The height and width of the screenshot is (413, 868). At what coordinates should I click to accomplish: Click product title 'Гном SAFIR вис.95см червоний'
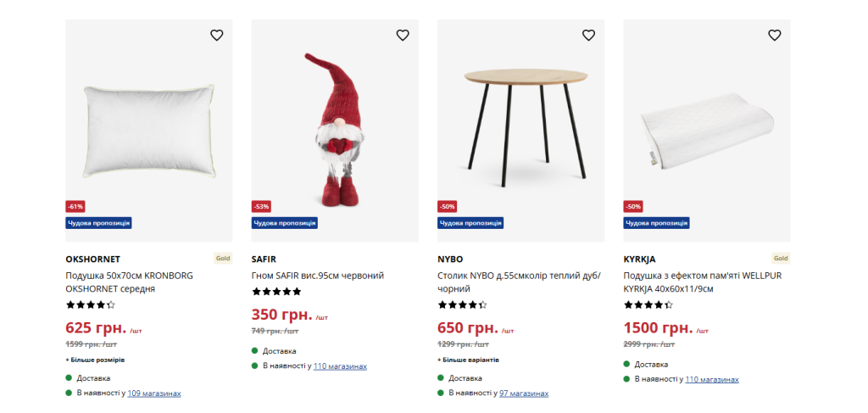[318, 276]
